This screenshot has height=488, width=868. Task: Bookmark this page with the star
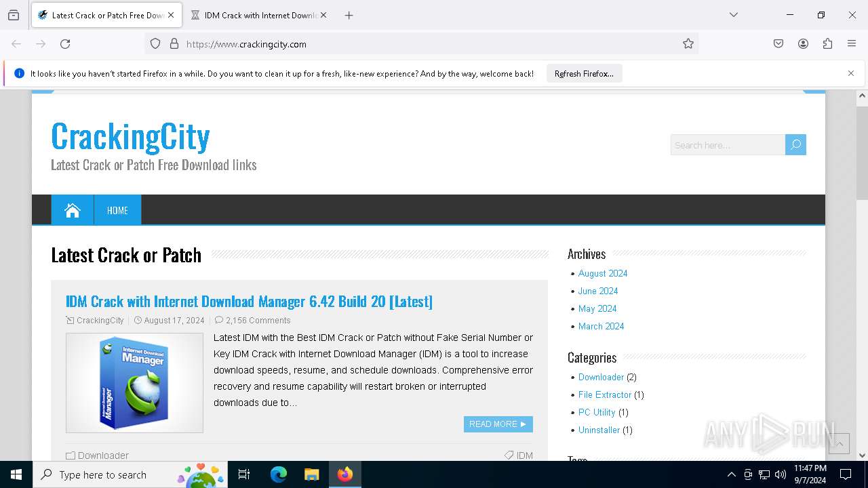click(688, 44)
